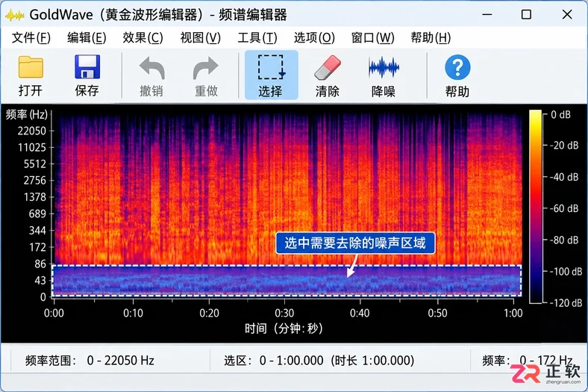
Task: Click the 1378 label on the frequency axis
Action: point(34,197)
